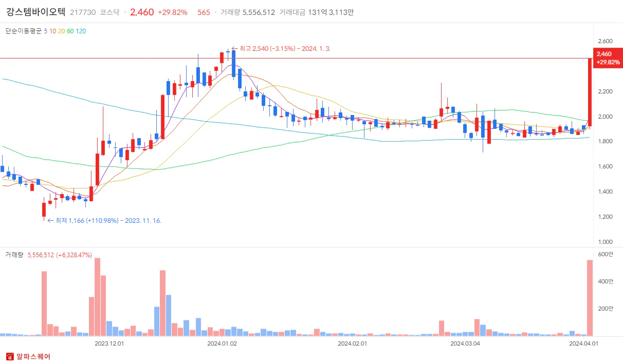Click the latest tall volume bar
Screen dimensions: 623x364
(x=590, y=298)
